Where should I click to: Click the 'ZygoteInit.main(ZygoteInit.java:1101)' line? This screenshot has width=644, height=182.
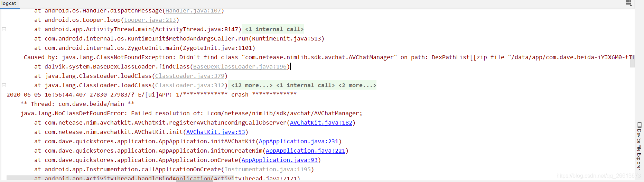tap(145, 48)
